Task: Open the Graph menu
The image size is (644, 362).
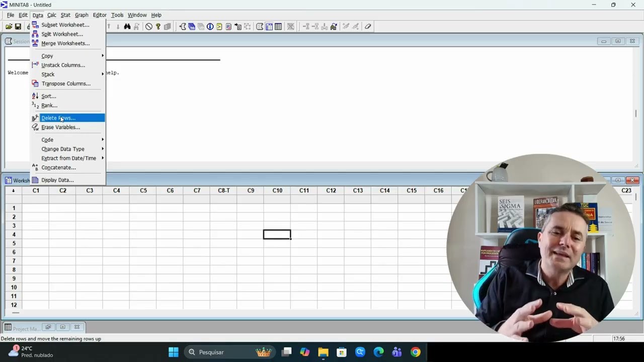Action: point(82,15)
